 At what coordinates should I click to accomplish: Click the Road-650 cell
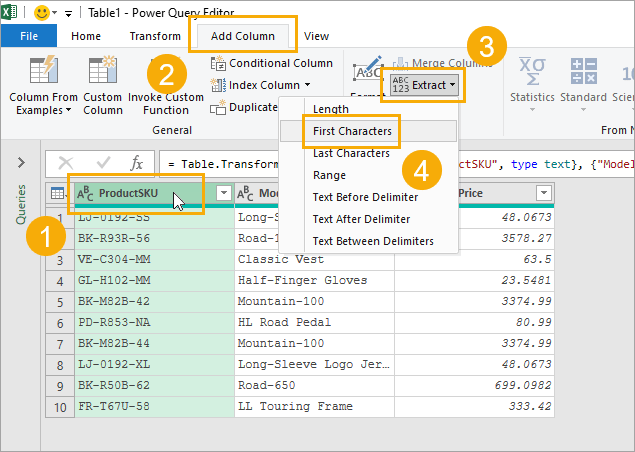pos(314,386)
